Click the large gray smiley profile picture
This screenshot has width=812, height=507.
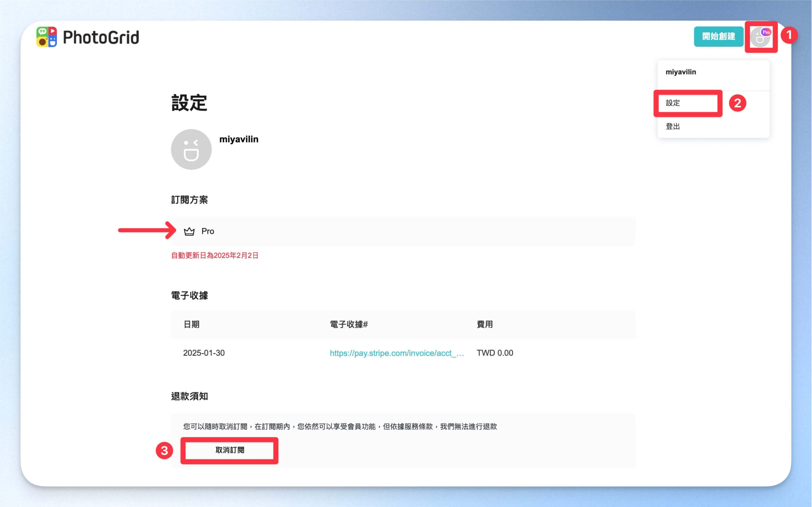tap(191, 150)
